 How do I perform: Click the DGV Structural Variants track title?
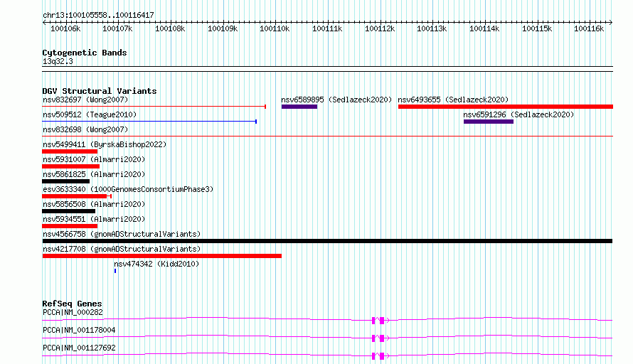(x=100, y=91)
